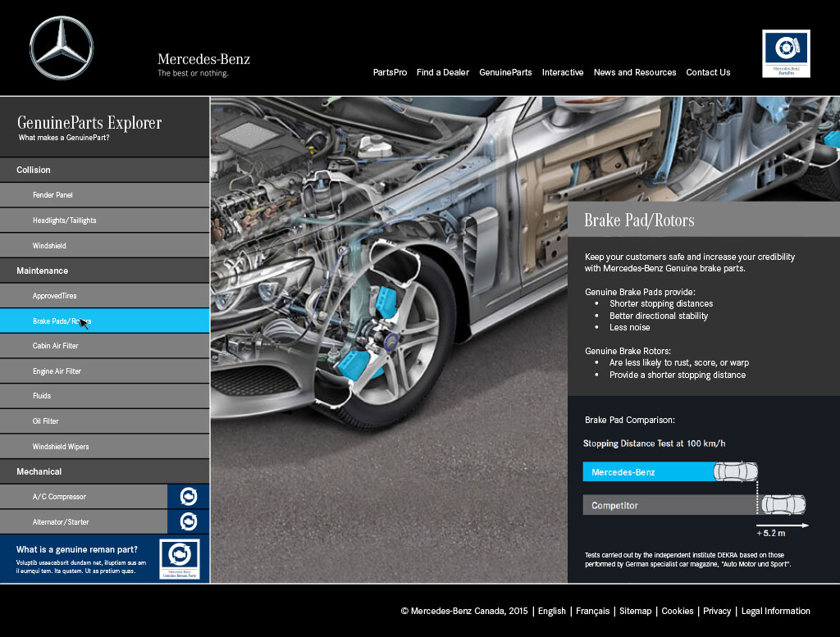Select Fender Panel in the sidebar
840x637 pixels.
coord(104,195)
